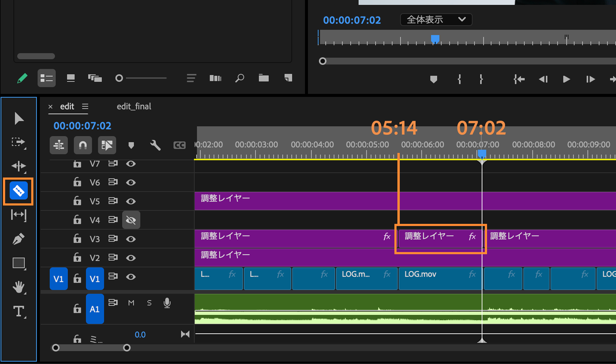The height and width of the screenshot is (364, 616).
Task: Switch to the edit_final sequence tab
Action: pos(134,106)
